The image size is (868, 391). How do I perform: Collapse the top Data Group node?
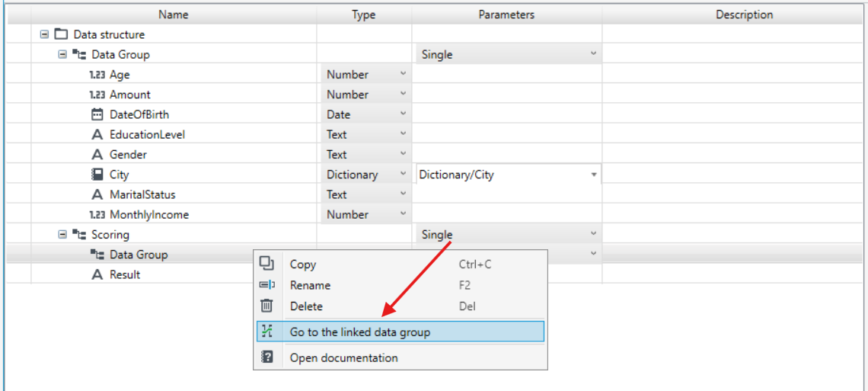pyautogui.click(x=62, y=54)
